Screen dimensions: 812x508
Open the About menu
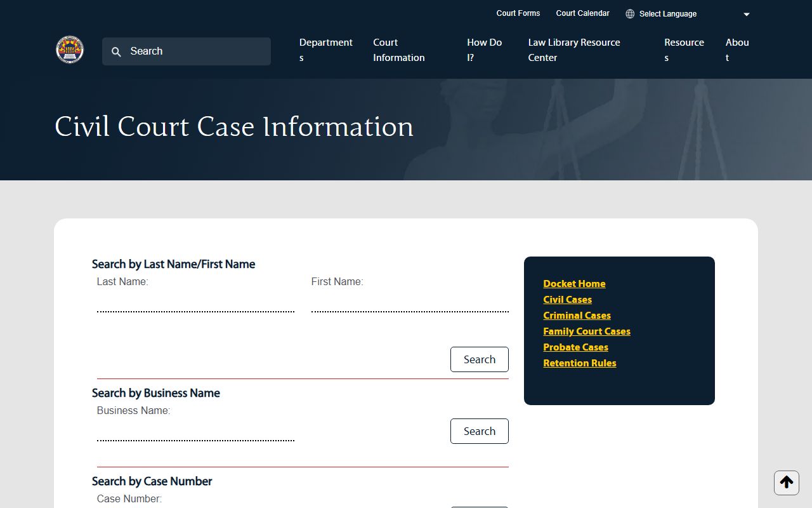pyautogui.click(x=737, y=50)
